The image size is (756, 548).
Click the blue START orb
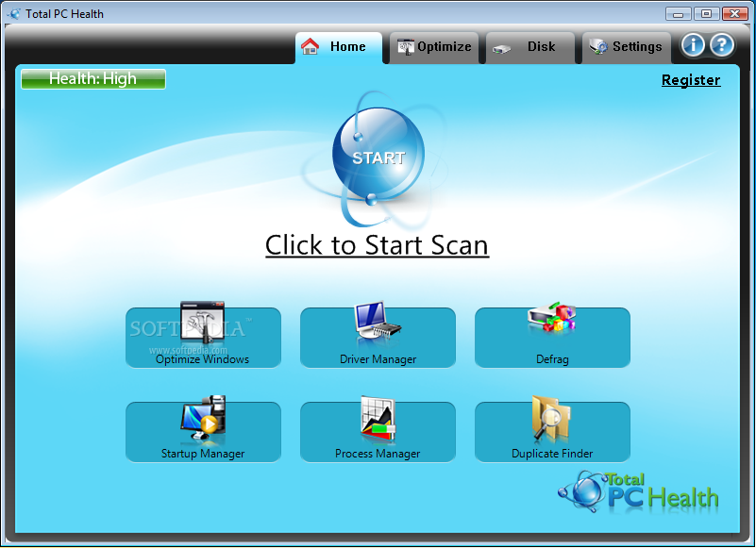click(x=378, y=153)
